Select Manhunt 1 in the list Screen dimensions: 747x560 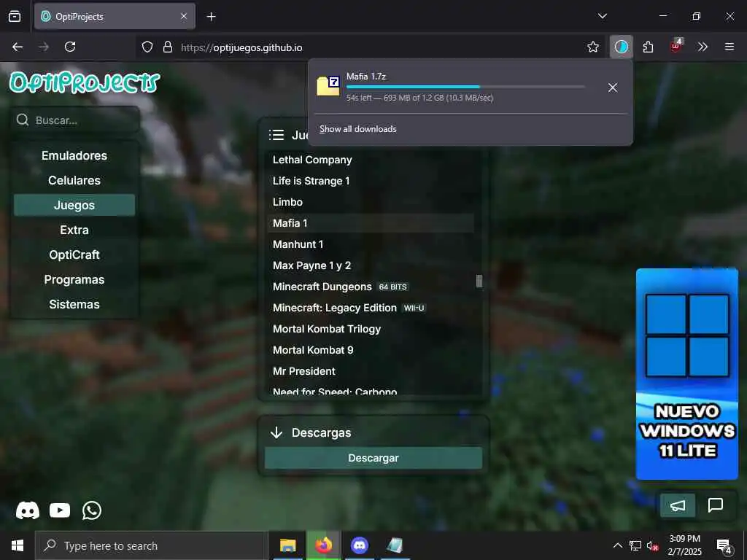tap(371, 244)
